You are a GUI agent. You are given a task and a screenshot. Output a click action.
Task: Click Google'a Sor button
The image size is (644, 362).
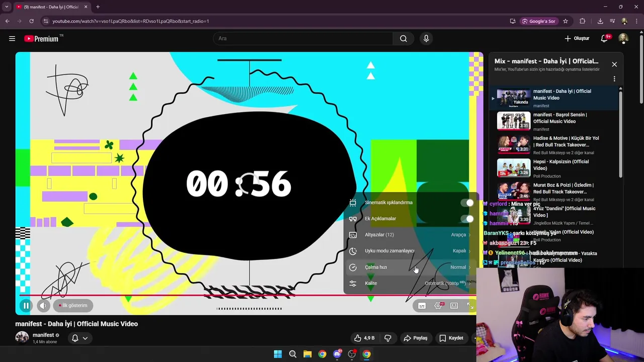[538, 21]
